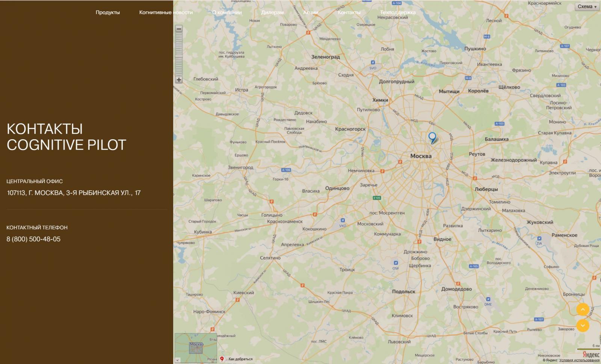Screen dimensions: 601x364
Task: Click the Зеленоград label on the map
Action: pyautogui.click(x=325, y=57)
